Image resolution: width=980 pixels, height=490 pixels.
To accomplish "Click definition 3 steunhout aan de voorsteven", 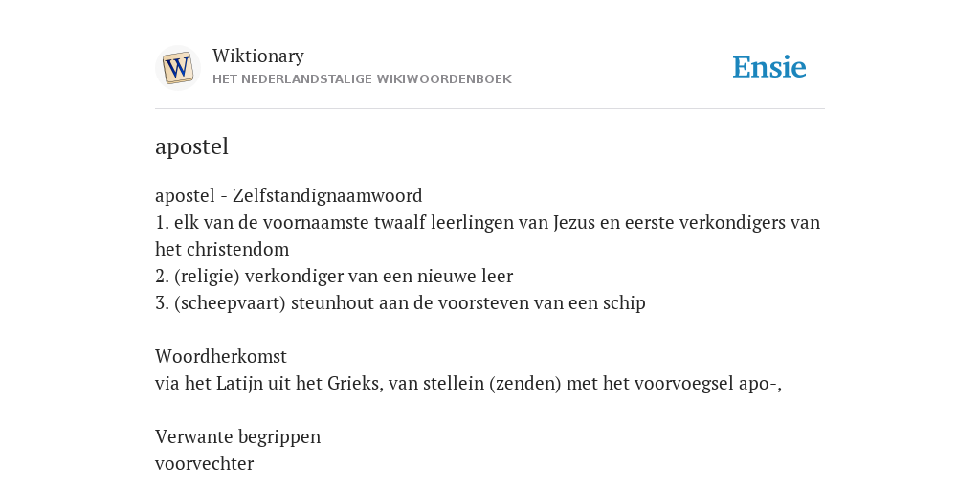I will click(400, 303).
